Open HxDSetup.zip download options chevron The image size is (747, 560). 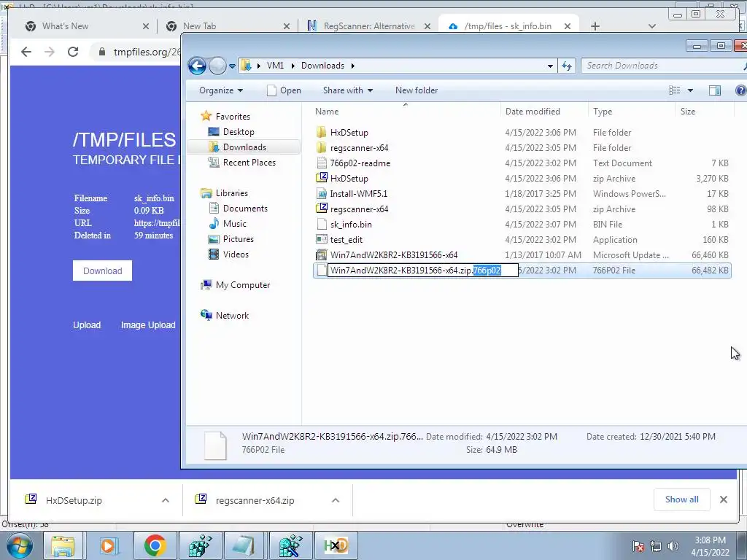pos(166,500)
